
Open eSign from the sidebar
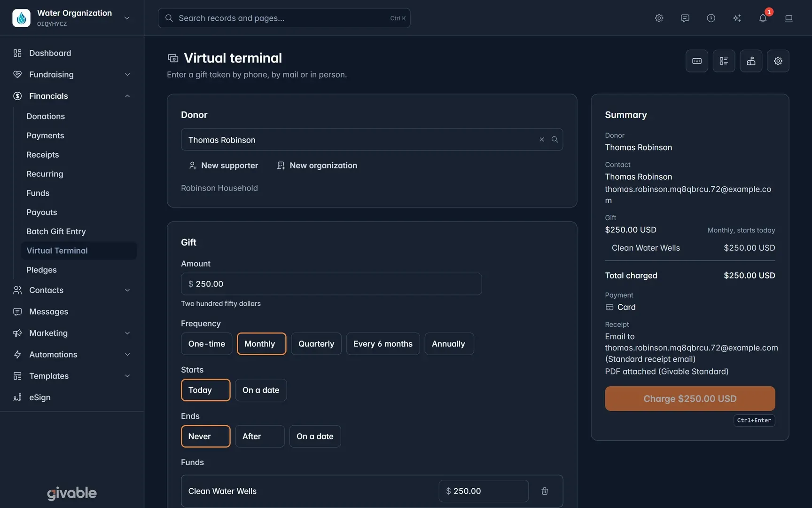[x=72, y=397]
